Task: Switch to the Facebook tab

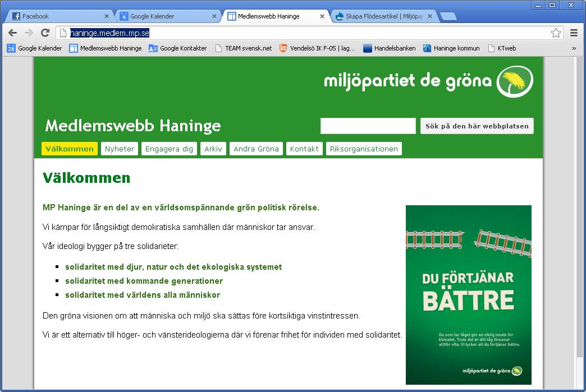Action: point(56,16)
